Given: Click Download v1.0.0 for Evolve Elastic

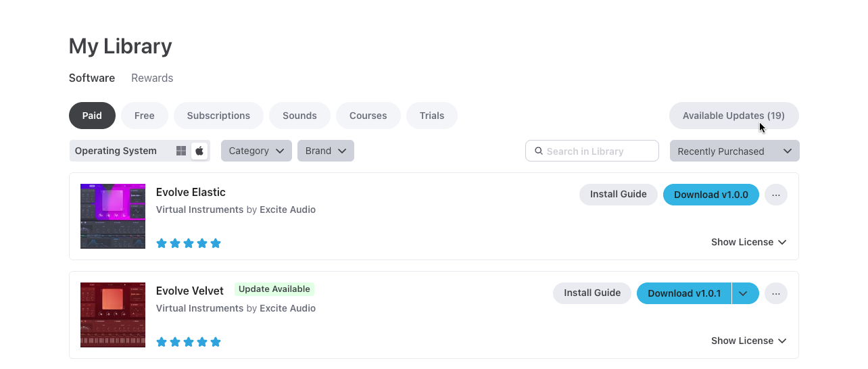Looking at the screenshot, I should point(710,195).
